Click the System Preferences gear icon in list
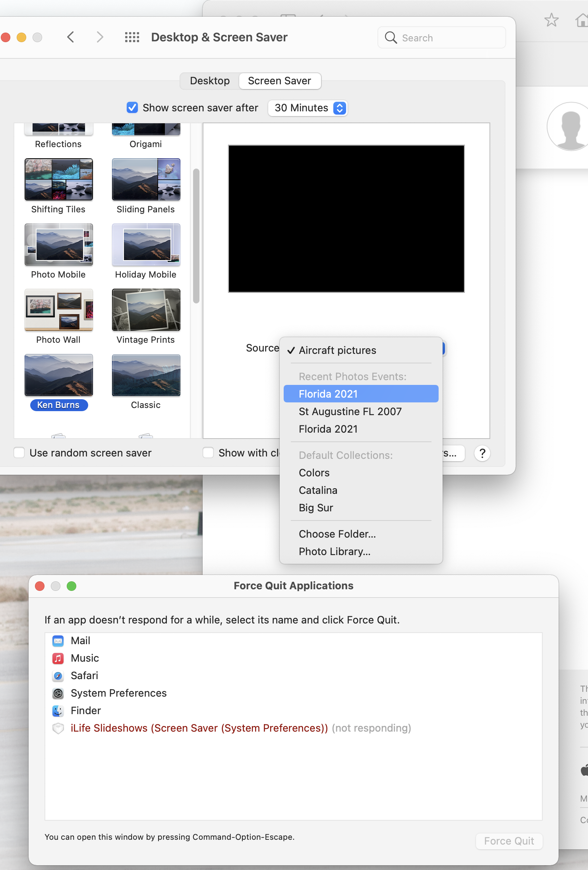588x870 pixels. [x=58, y=693]
